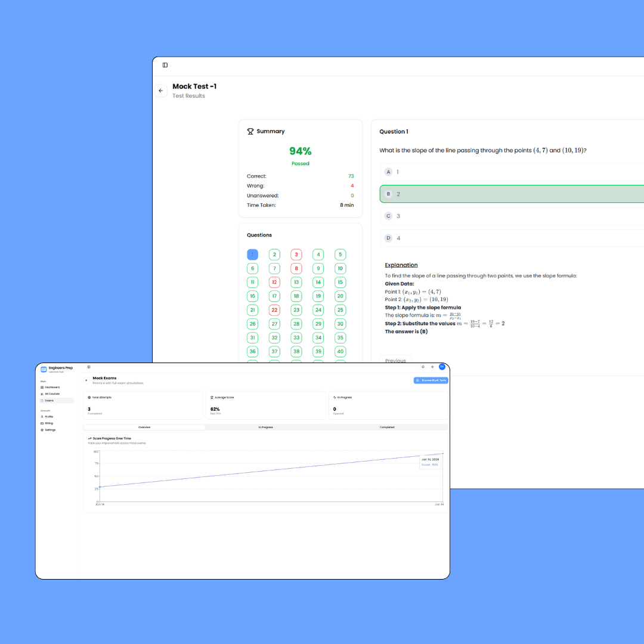This screenshot has height=644, width=644.
Task: Collapse the panel using the sidebar toggle icon
Action: click(165, 65)
